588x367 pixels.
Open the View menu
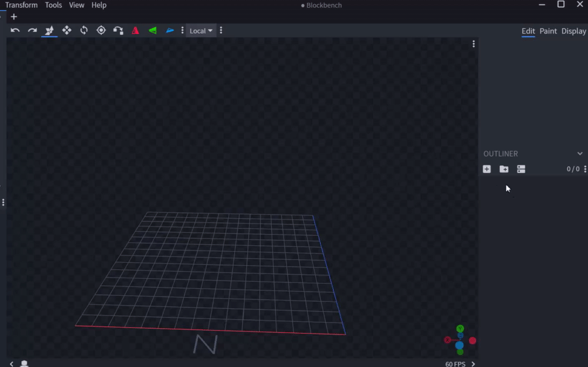[76, 5]
